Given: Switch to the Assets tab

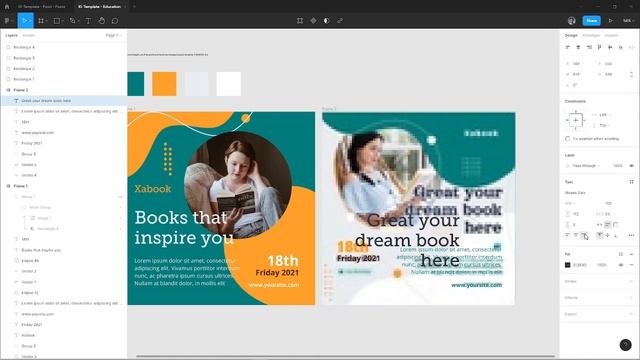Looking at the screenshot, I should pos(29,36).
